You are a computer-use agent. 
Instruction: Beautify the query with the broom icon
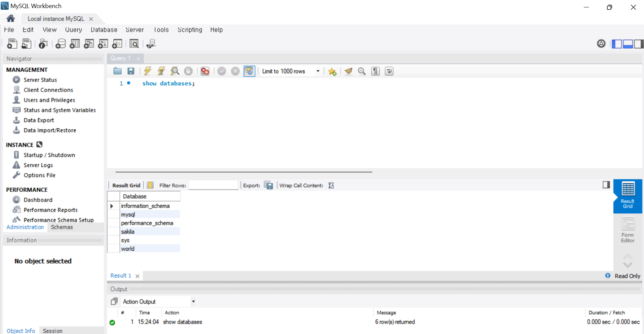[x=348, y=71]
